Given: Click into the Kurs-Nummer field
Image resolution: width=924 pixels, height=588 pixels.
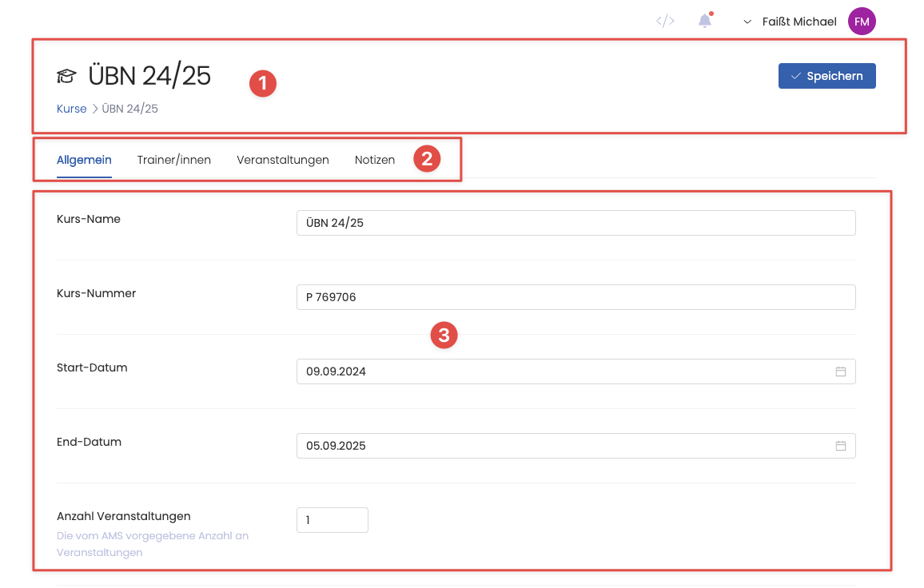Looking at the screenshot, I should tap(576, 297).
